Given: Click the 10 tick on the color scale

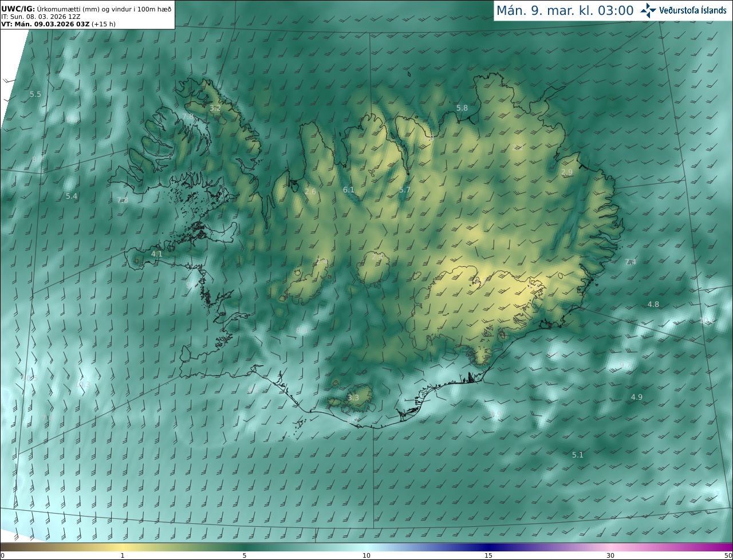Looking at the screenshot, I should [366, 555].
